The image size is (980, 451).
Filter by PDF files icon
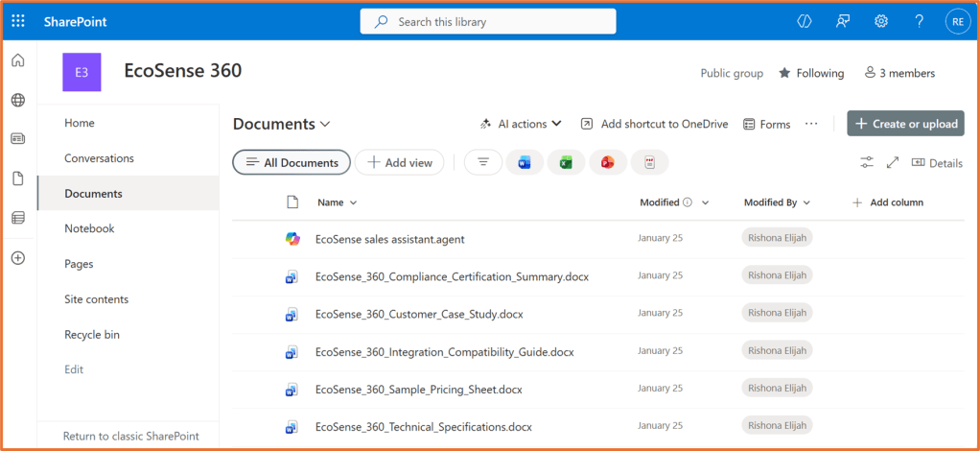tap(649, 162)
